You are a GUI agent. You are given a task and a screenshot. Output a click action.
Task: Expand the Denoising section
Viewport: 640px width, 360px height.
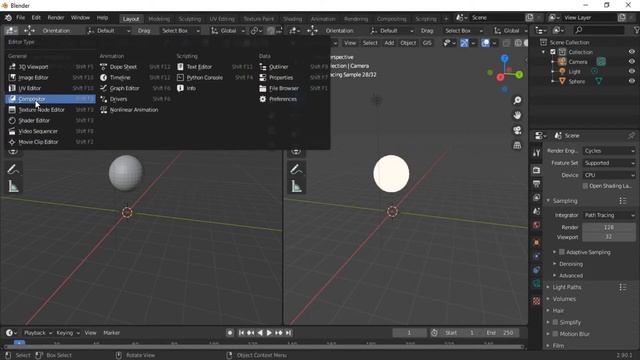click(x=571, y=264)
